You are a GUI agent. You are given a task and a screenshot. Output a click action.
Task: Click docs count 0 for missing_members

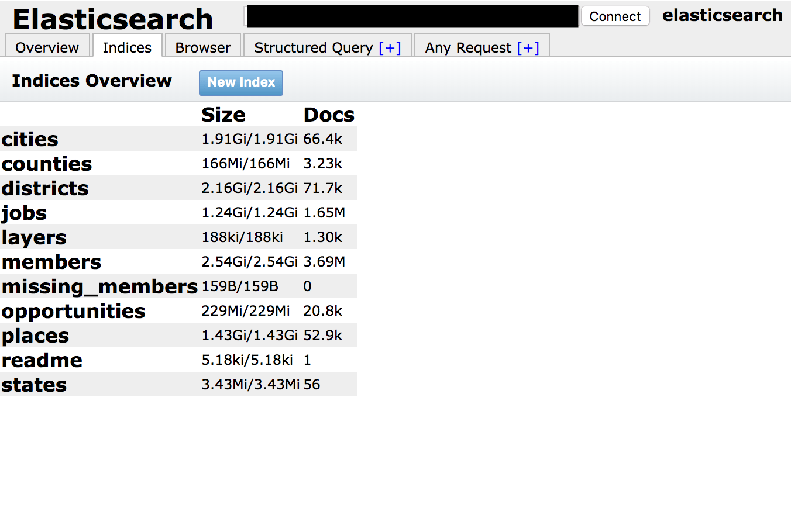click(x=308, y=286)
